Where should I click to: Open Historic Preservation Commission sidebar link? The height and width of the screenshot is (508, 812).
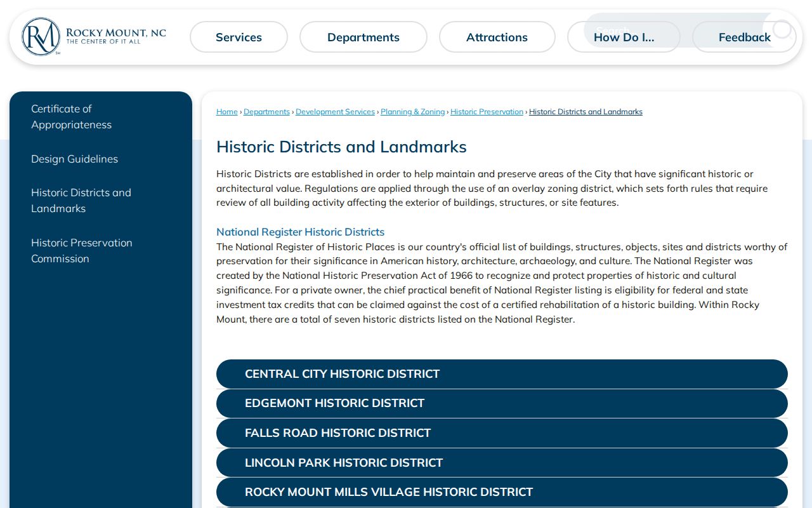click(82, 251)
